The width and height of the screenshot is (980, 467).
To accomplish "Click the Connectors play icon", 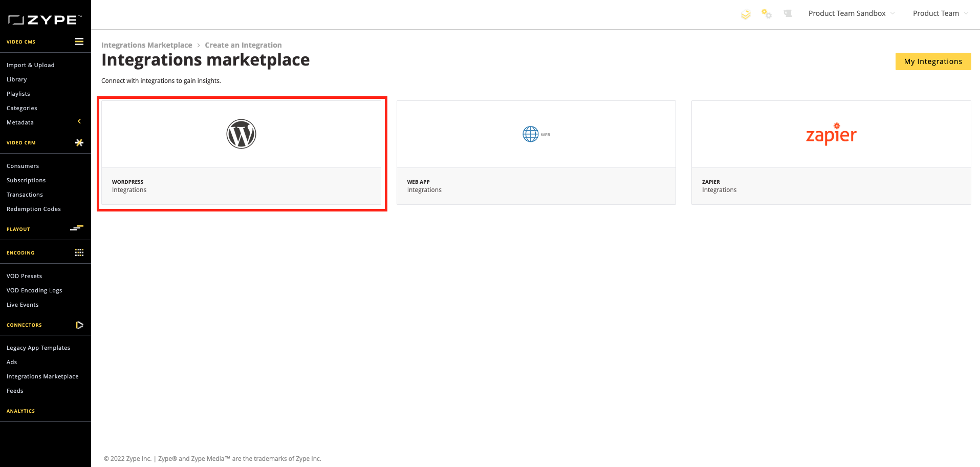I will pyautogui.click(x=79, y=325).
